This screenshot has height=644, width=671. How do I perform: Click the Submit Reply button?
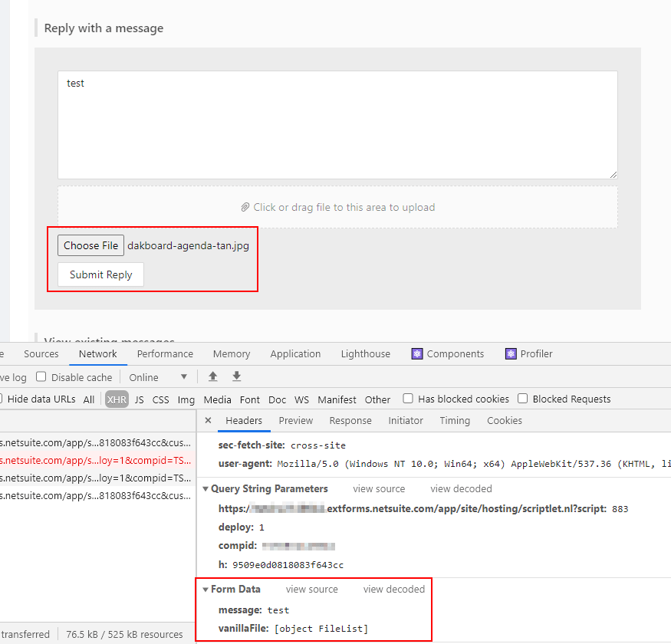[x=100, y=274]
